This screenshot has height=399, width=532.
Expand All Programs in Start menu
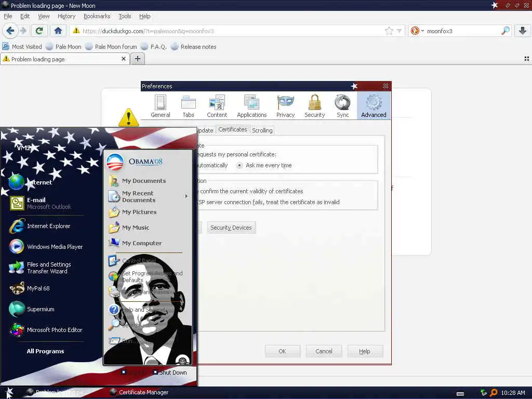point(46,351)
